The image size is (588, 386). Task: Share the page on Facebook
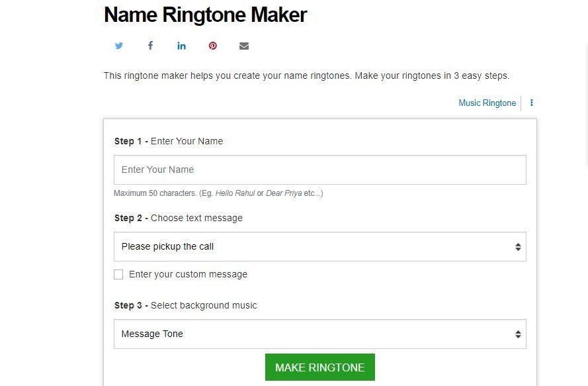150,46
